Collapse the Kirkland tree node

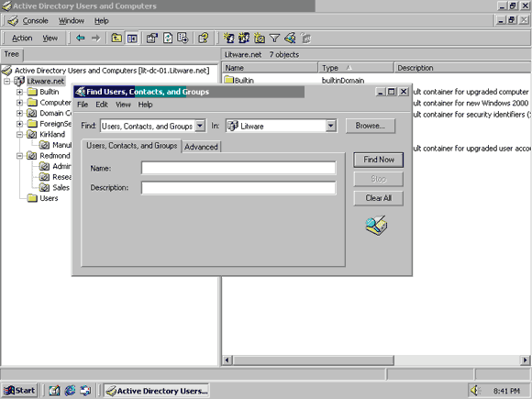tap(19, 134)
